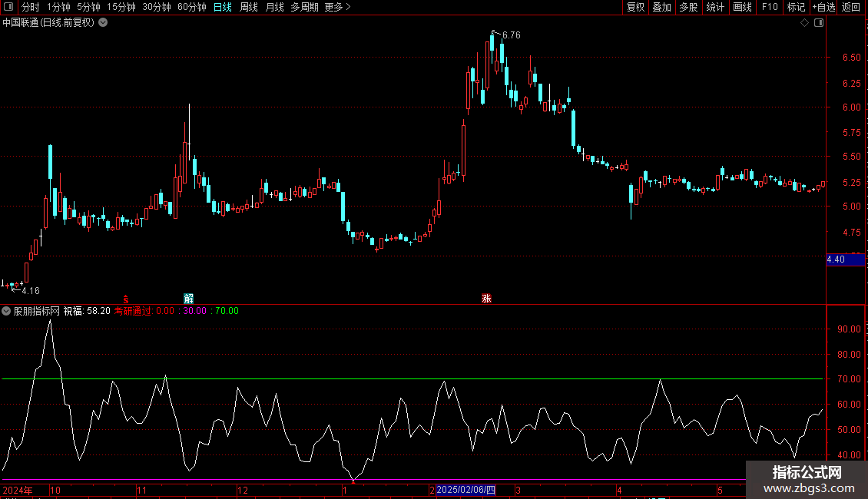This screenshot has width=868, height=499.
Task: Click the 复权 button
Action: coord(635,7)
